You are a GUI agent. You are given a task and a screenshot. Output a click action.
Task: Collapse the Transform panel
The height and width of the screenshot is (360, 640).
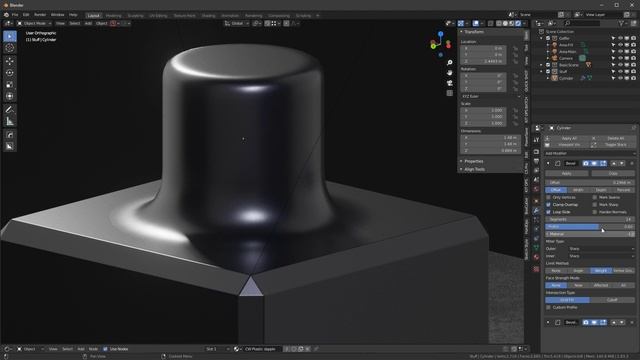click(x=473, y=32)
